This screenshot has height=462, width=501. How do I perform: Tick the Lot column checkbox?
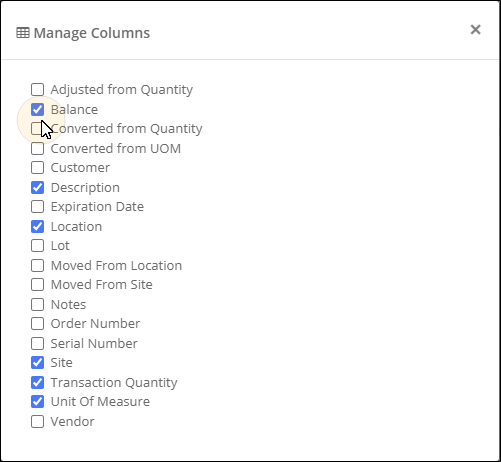tap(37, 246)
